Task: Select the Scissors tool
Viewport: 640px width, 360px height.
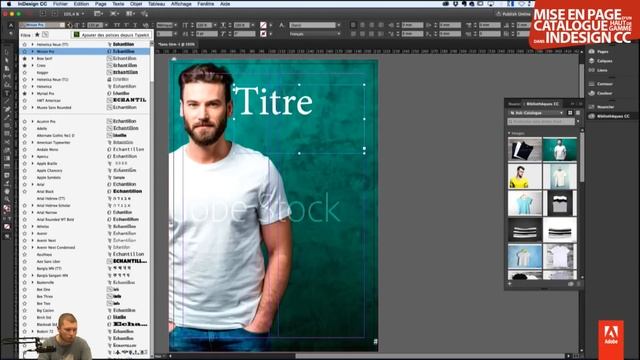Action: [x=7, y=142]
